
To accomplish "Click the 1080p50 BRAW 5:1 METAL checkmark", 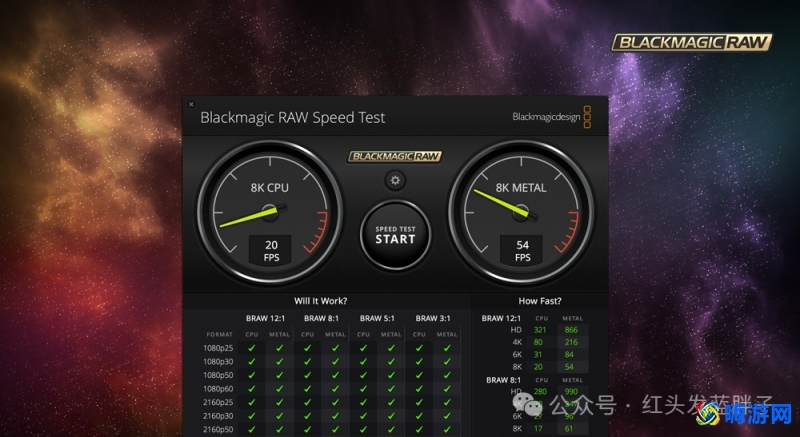I will click(x=391, y=375).
